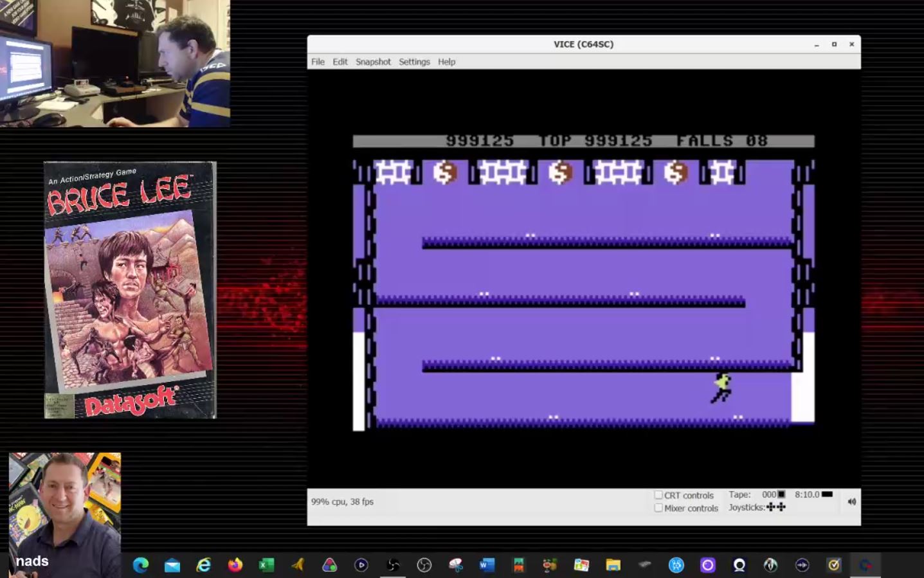Open OBS Studio from the taskbar
Image resolution: width=924 pixels, height=578 pixels.
(x=424, y=565)
